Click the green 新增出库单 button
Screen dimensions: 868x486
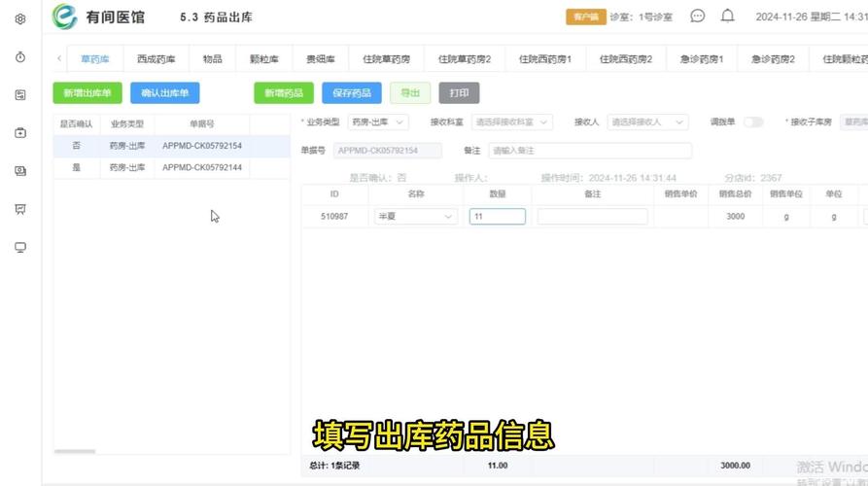pyautogui.click(x=87, y=93)
